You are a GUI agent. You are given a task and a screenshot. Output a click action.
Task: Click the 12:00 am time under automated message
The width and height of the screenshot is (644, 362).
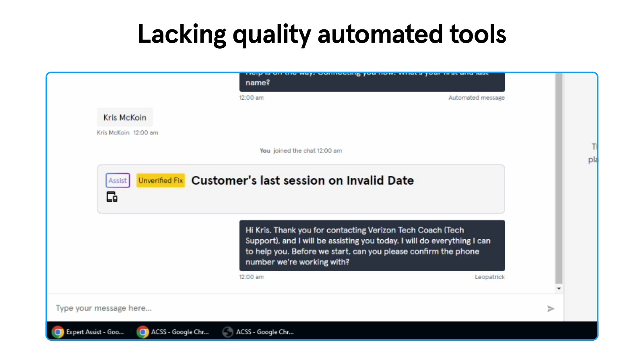[x=252, y=98]
